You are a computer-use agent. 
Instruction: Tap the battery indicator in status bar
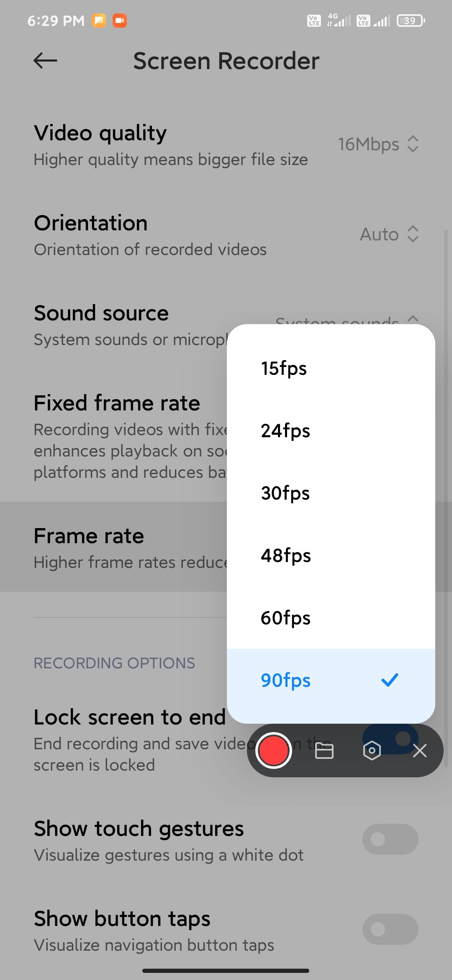pyautogui.click(x=411, y=21)
